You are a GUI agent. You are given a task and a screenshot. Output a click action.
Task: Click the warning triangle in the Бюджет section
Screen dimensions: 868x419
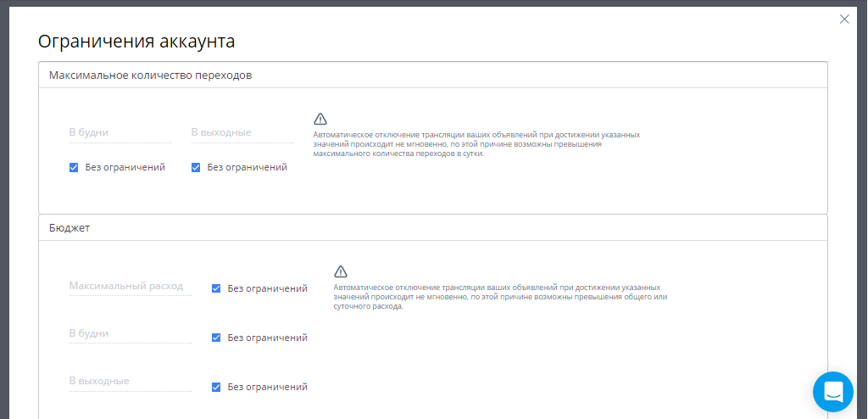click(341, 271)
